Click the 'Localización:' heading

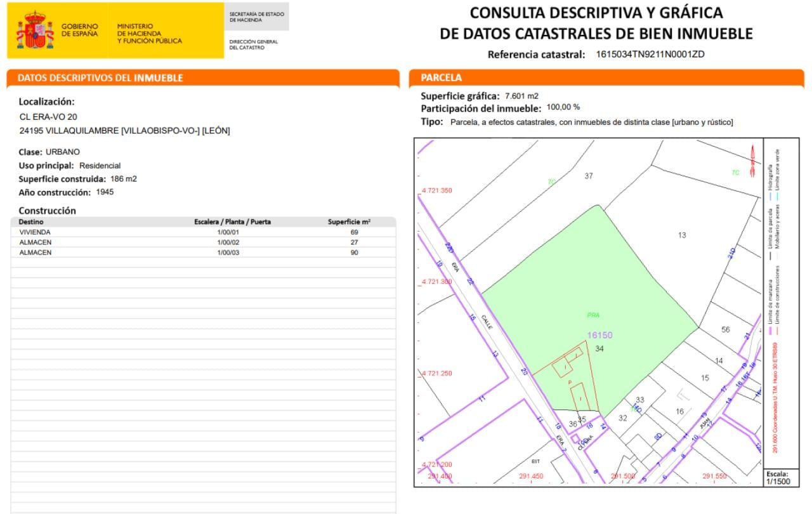coord(47,102)
